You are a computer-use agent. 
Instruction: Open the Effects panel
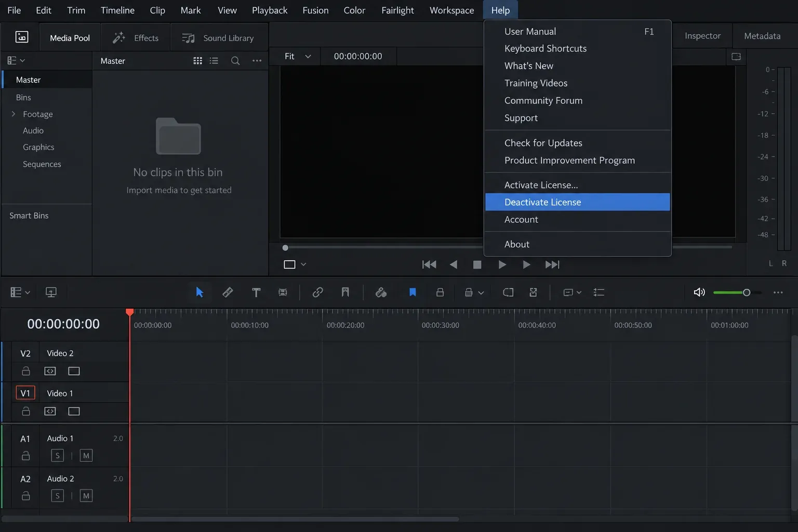(x=136, y=38)
